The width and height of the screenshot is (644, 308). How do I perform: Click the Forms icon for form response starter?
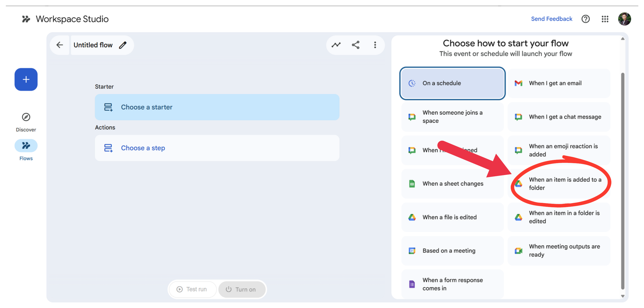pyautogui.click(x=412, y=284)
